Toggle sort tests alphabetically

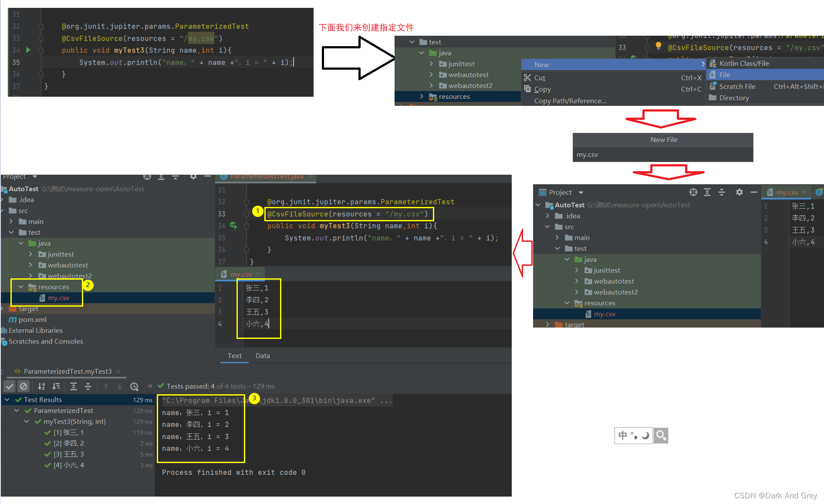pyautogui.click(x=41, y=386)
